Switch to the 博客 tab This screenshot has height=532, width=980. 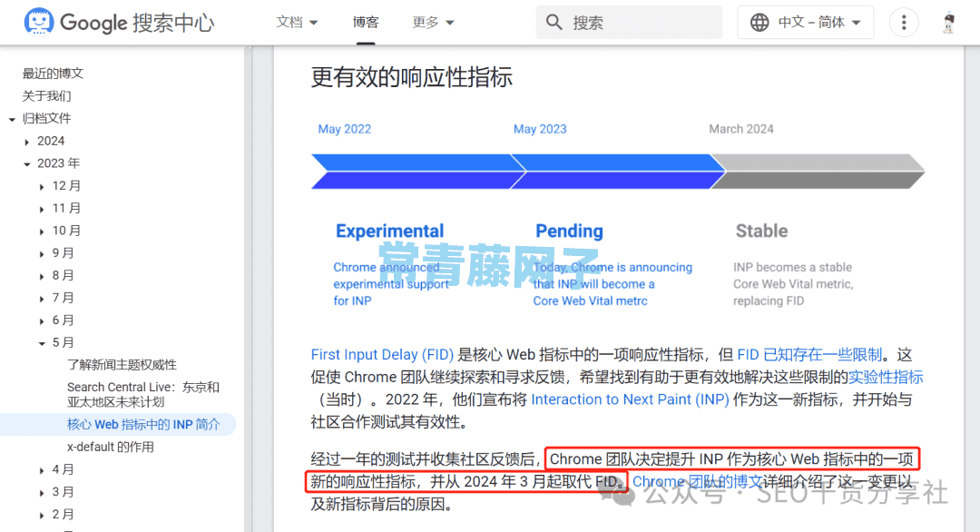[x=366, y=23]
